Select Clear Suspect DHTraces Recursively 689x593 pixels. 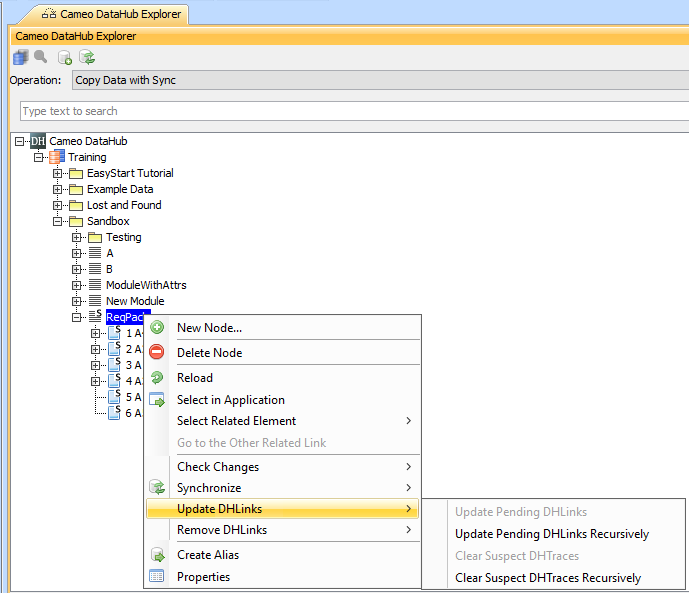pos(548,578)
